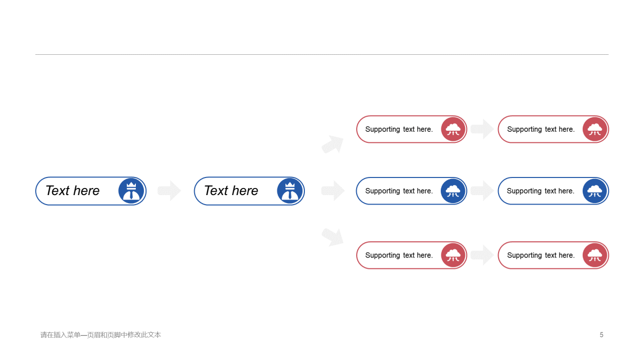The height and width of the screenshot is (362, 644).
Task: Select the second Text here label
Action: [231, 191]
